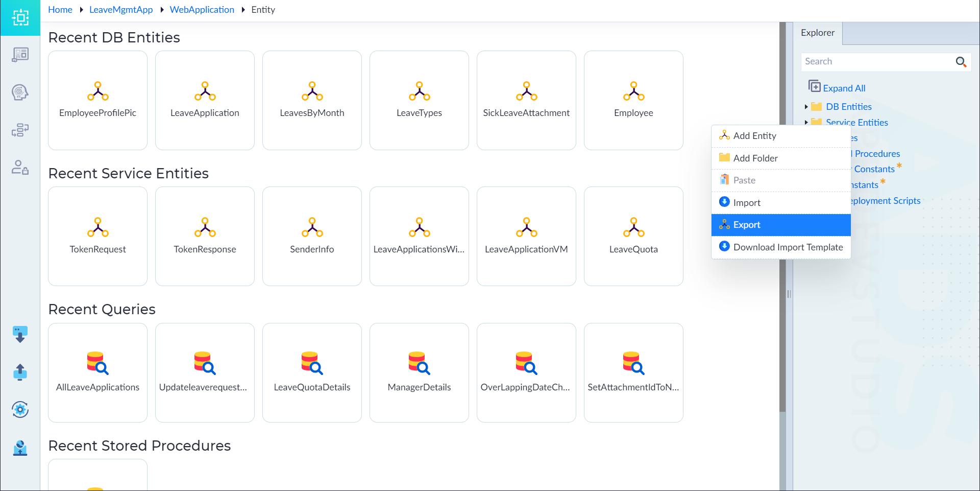Open the AllLeaveApplications query
The height and width of the screenshot is (491, 980).
click(x=97, y=372)
